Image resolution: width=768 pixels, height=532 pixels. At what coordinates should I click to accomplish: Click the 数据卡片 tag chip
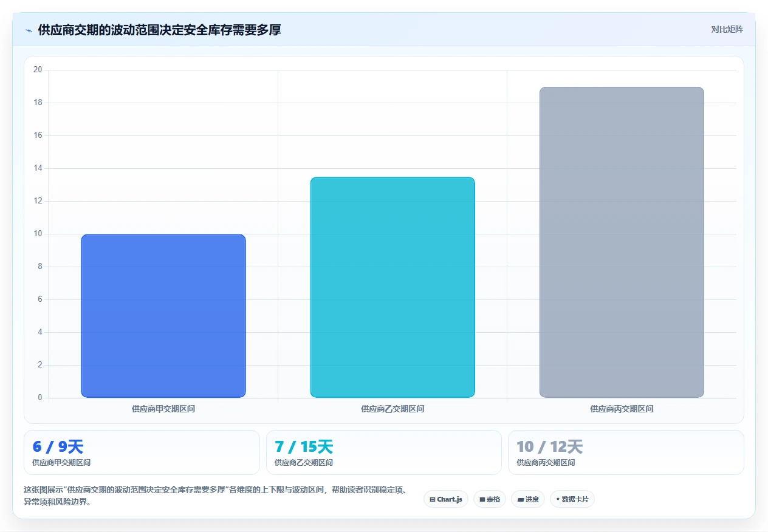tap(572, 499)
